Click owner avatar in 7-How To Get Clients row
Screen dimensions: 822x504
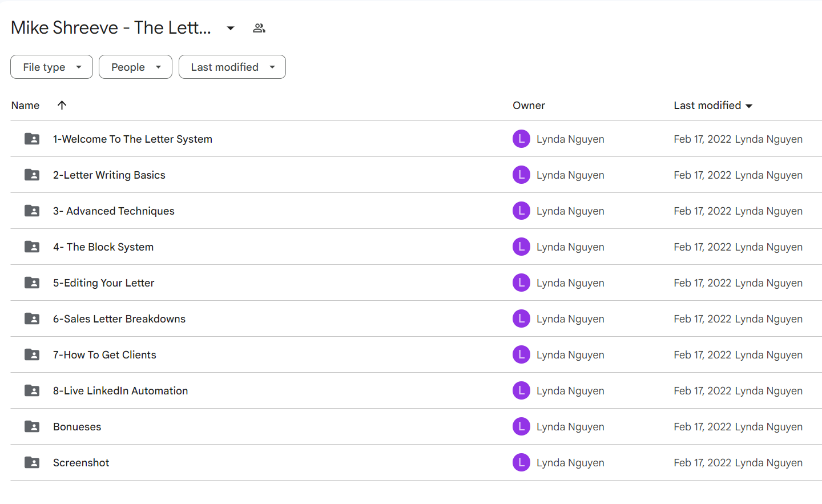521,354
